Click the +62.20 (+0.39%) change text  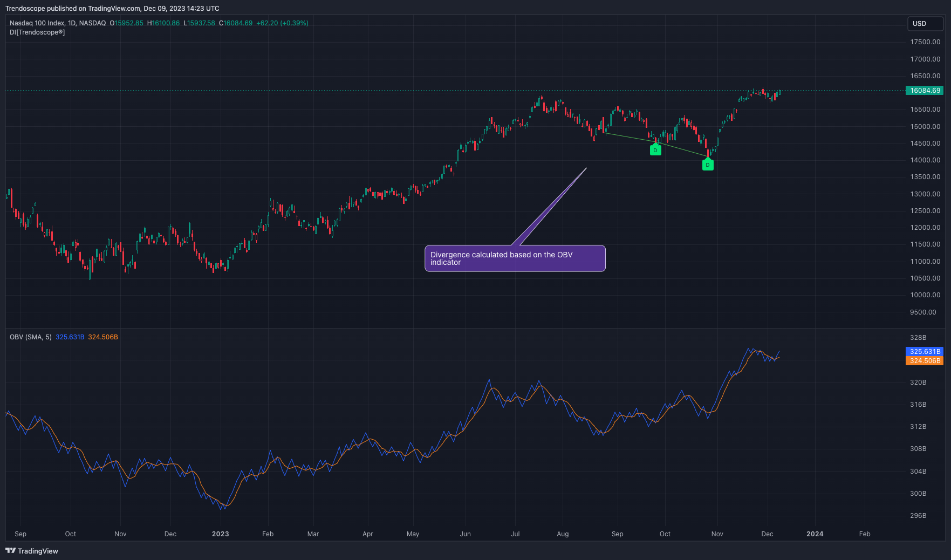282,23
